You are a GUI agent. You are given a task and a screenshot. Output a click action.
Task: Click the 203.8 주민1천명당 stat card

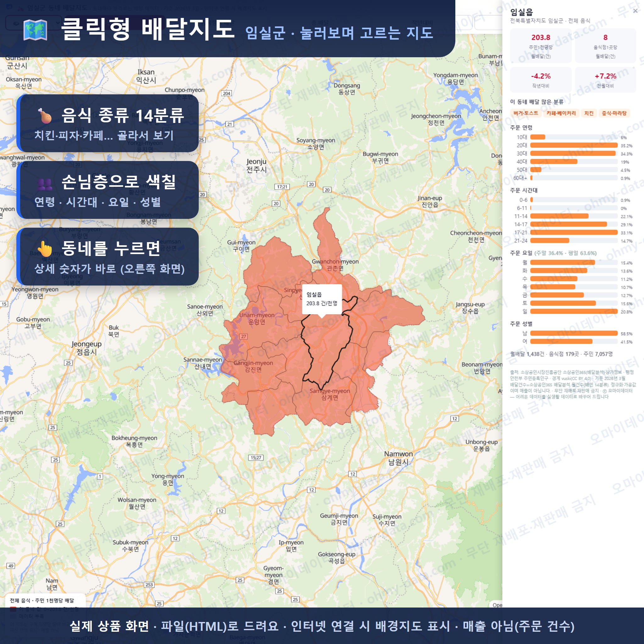click(541, 46)
